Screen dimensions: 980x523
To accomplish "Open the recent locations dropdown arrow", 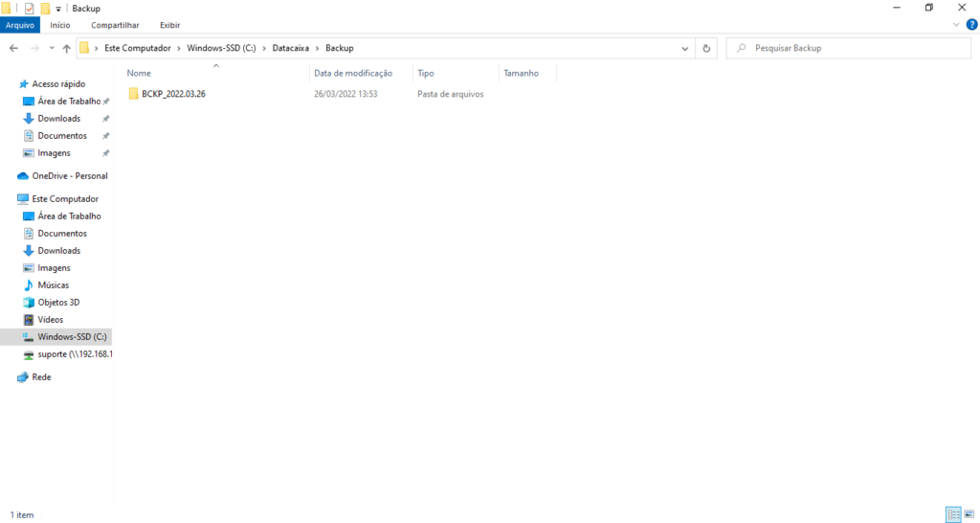I will coord(51,48).
